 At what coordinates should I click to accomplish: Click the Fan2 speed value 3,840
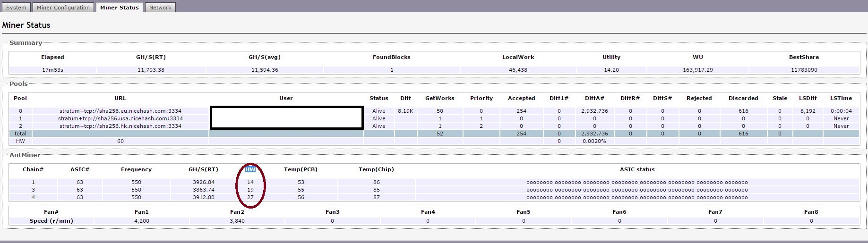pyautogui.click(x=237, y=221)
